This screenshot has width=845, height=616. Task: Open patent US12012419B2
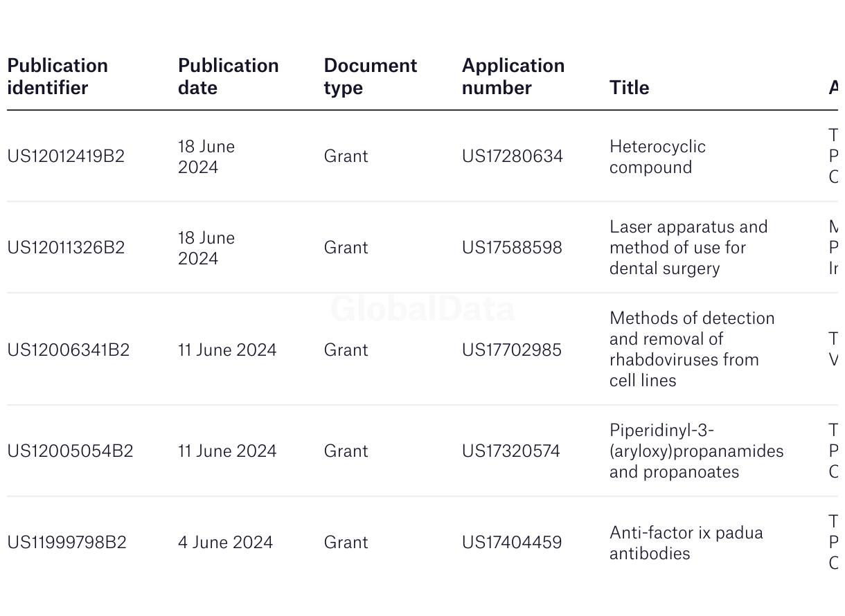pyautogui.click(x=66, y=156)
